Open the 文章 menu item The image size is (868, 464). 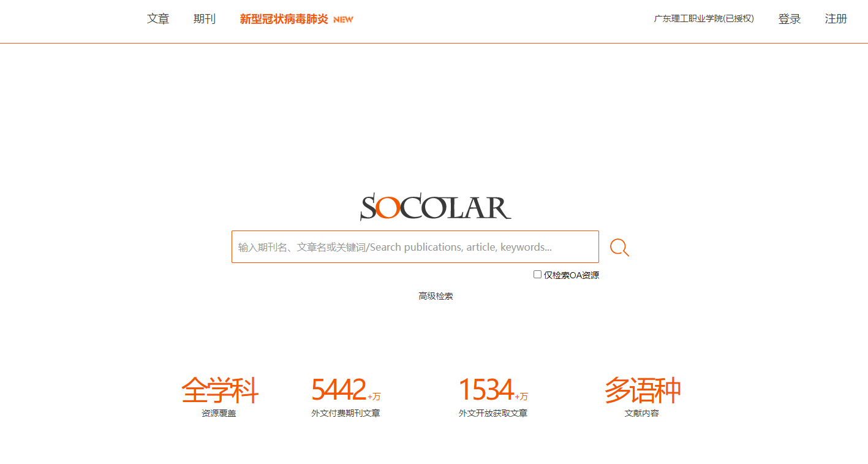158,19
